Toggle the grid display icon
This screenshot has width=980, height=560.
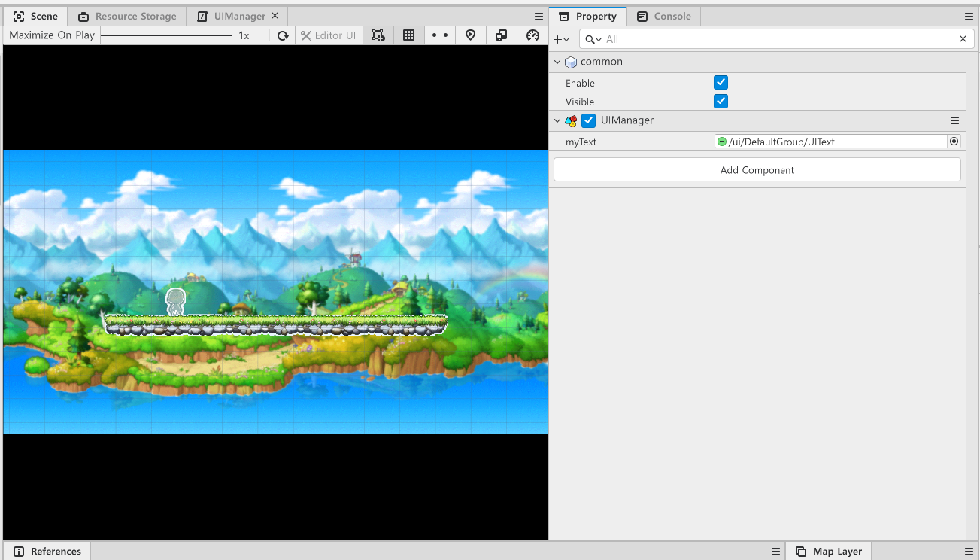point(409,35)
